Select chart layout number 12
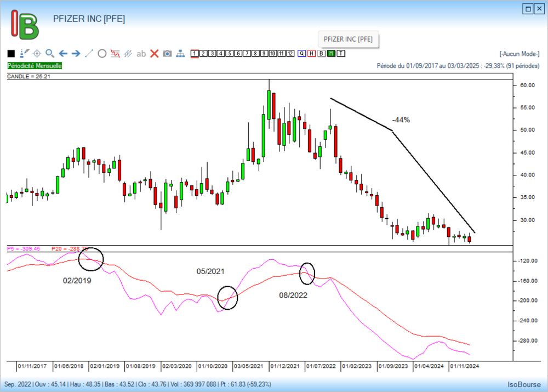The image size is (548, 392). (x=290, y=54)
